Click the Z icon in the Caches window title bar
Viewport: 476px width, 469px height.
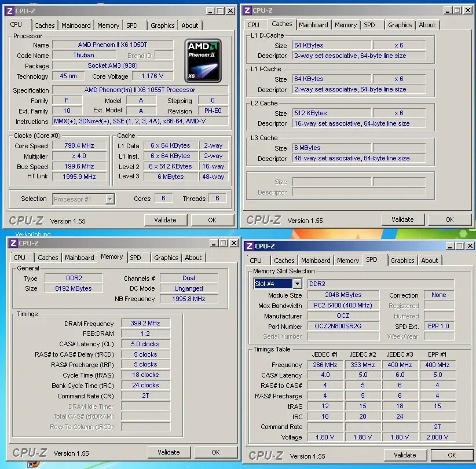tap(246, 10)
